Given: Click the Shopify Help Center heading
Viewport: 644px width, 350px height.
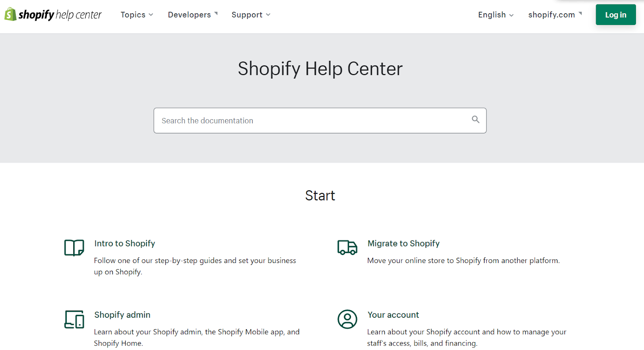Looking at the screenshot, I should 320,68.
